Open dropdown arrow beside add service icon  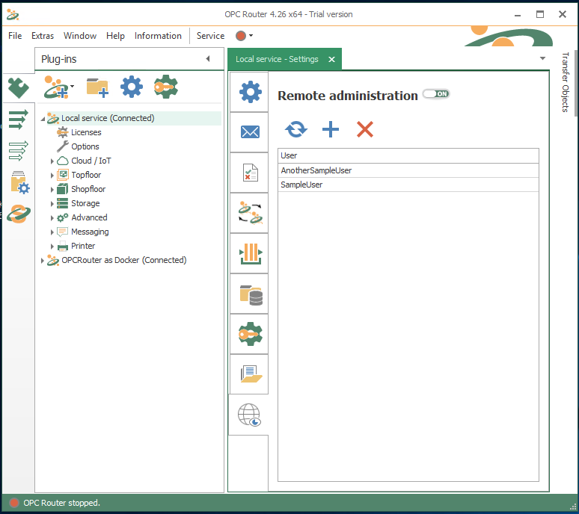72,86
